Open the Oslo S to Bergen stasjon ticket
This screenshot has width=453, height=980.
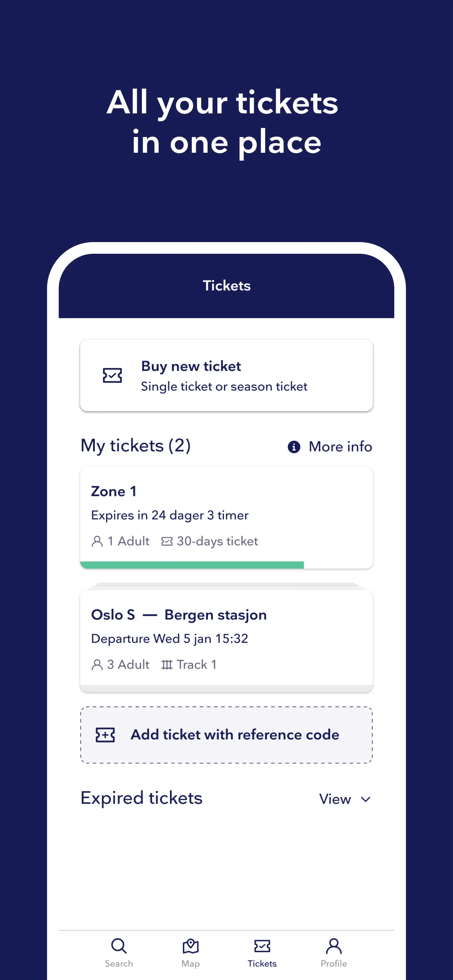(226, 639)
